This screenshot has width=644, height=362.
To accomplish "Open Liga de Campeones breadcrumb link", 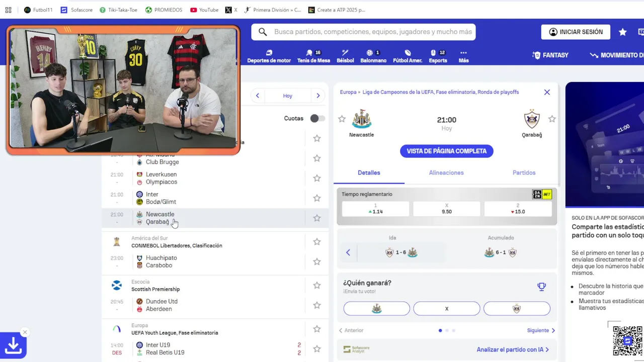I will pos(440,92).
